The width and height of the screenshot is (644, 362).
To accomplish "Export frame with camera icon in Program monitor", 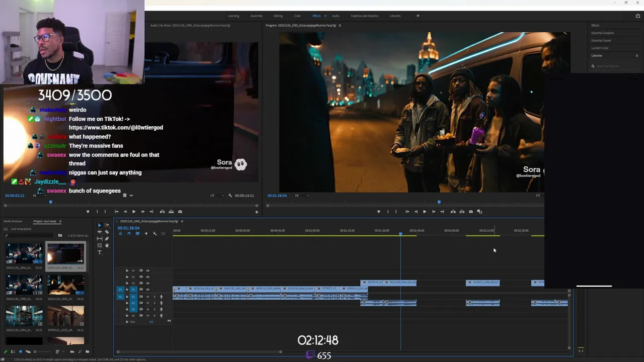I will [471, 212].
